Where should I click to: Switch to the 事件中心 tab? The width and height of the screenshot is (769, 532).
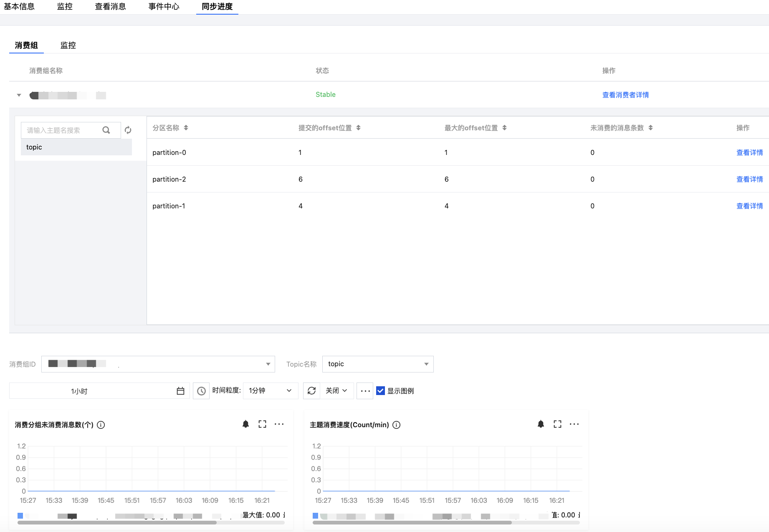click(164, 7)
